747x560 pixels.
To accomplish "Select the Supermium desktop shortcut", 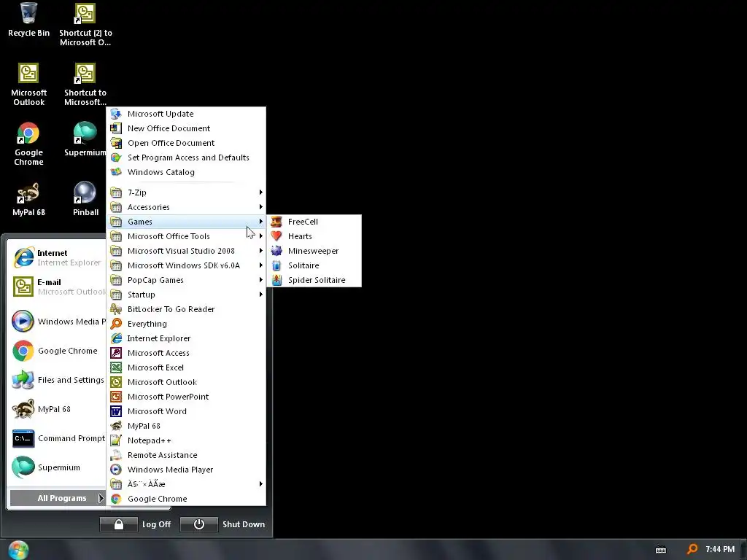I will (85, 139).
